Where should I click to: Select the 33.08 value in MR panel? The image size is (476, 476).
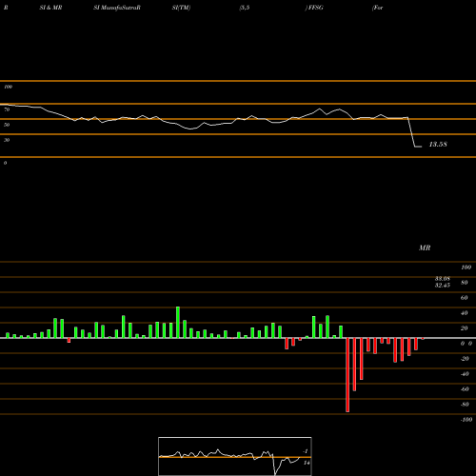pyautogui.click(x=443, y=279)
